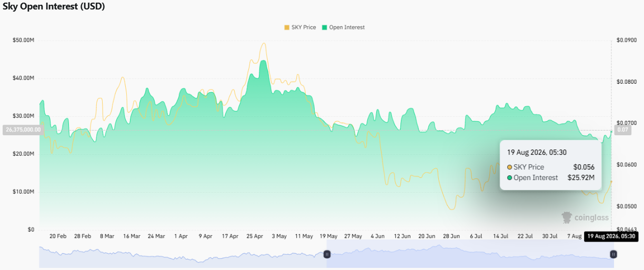
Task: Click the $0.0800 right axis label
Action: point(627,82)
